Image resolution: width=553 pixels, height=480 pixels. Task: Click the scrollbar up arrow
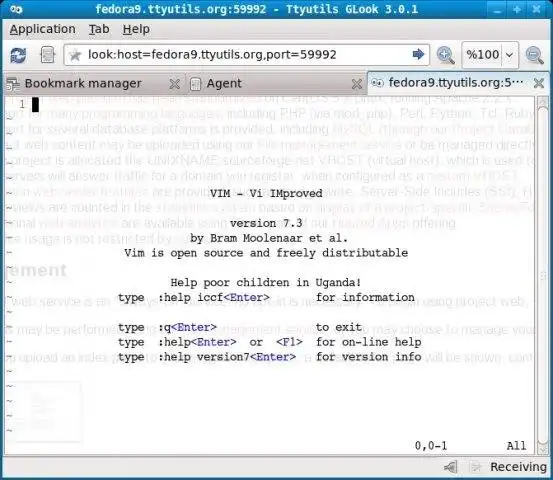[x=543, y=102]
